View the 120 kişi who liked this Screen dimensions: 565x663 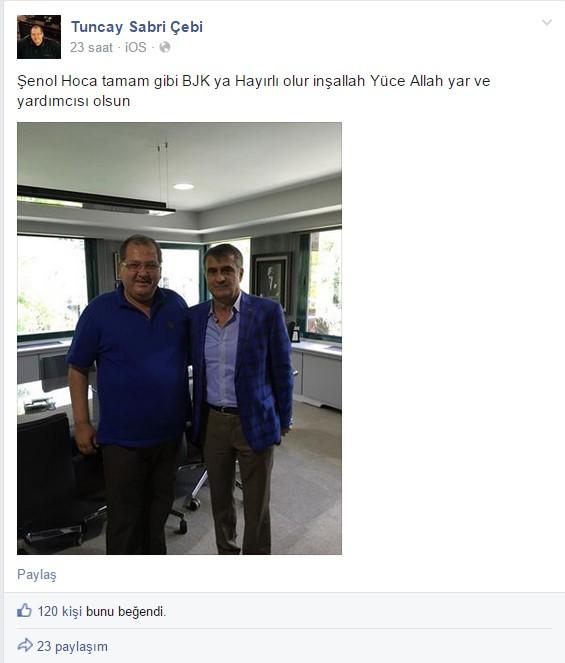click(x=60, y=611)
